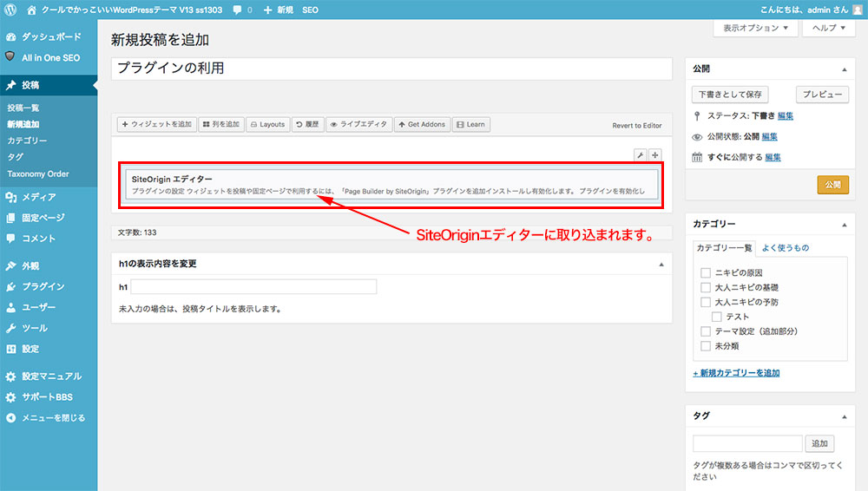Open プラグイン plug icon menu

click(x=10, y=287)
